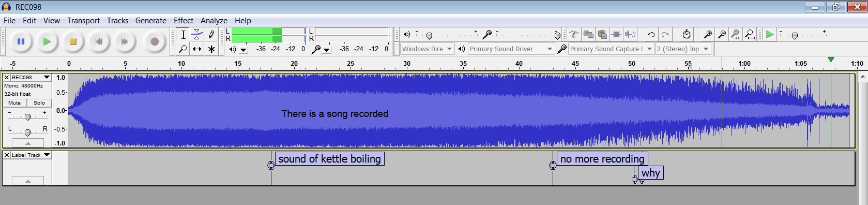868x205 pixels.
Task: Adjust the REC098 track gain slider
Action: (27, 116)
